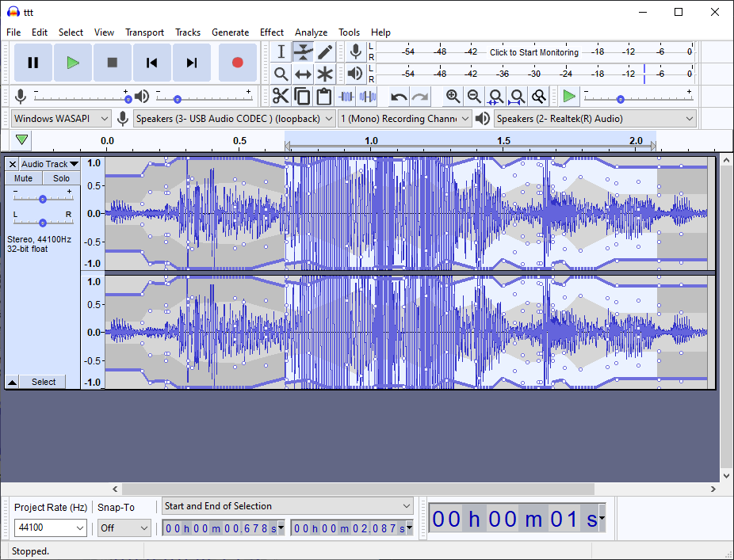Open the Audio Track name dropdown menu
The image size is (734, 560).
tap(49, 164)
